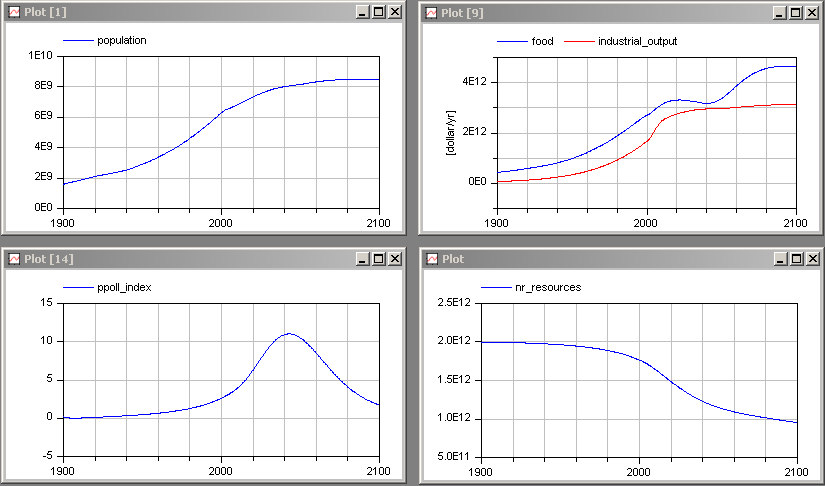Close the Plot [14] window
Screen dimensions: 825x486
pos(393,259)
